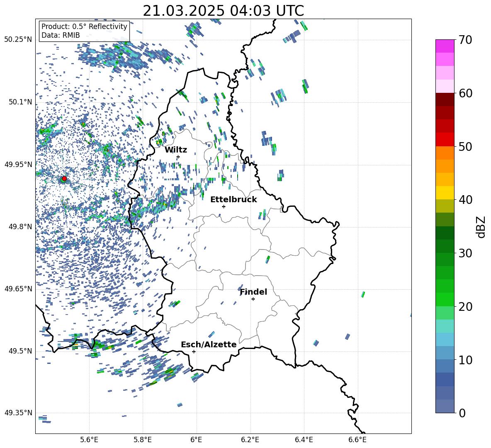The height and width of the screenshot is (448, 491).
Task: Pick the magenta top colorbar segment
Action: point(445,46)
